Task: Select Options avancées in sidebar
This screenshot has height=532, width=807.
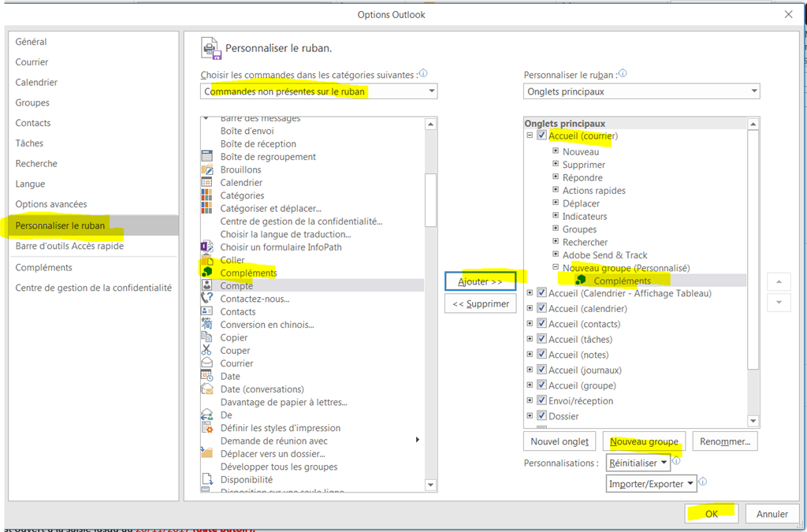Action: [x=93, y=204]
